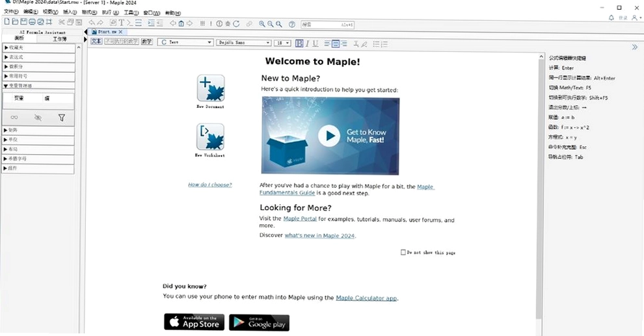The image size is (644, 336).
Task: Switch to 文本 (Text) input mode
Action: pyautogui.click(x=96, y=42)
